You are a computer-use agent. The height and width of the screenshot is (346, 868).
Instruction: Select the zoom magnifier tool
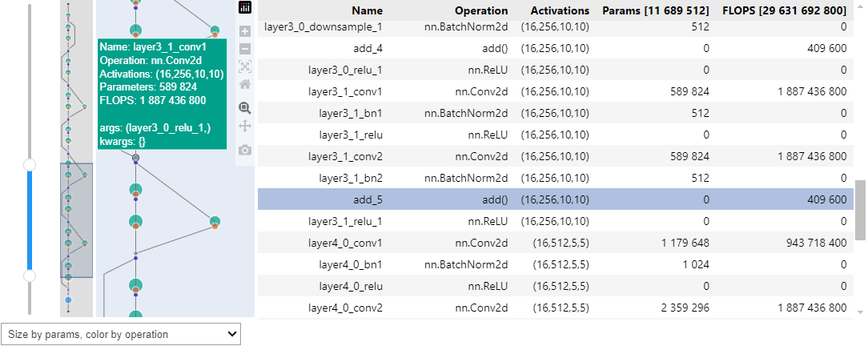coord(245,108)
